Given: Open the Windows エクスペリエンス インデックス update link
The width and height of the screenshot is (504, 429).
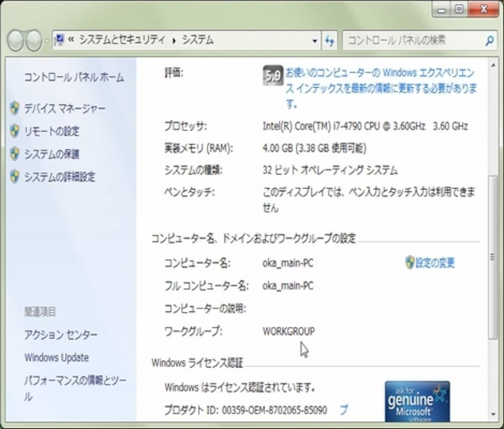Looking at the screenshot, I should [381, 88].
